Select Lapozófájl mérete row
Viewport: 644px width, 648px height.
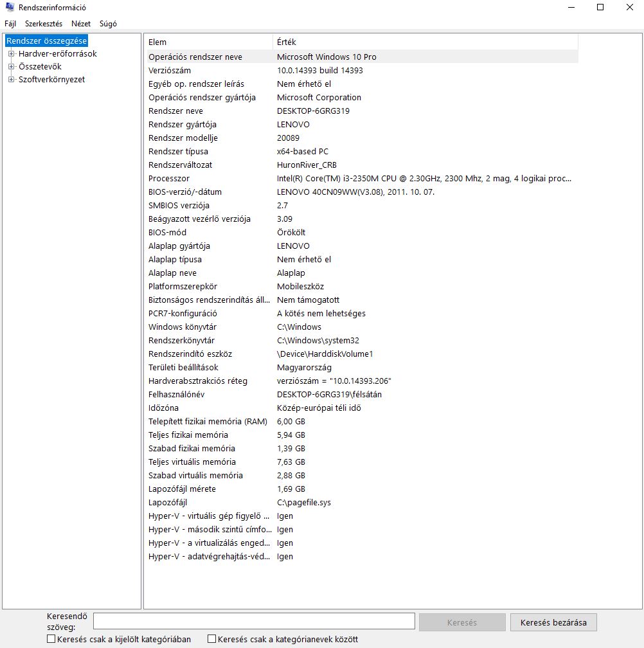coord(362,489)
